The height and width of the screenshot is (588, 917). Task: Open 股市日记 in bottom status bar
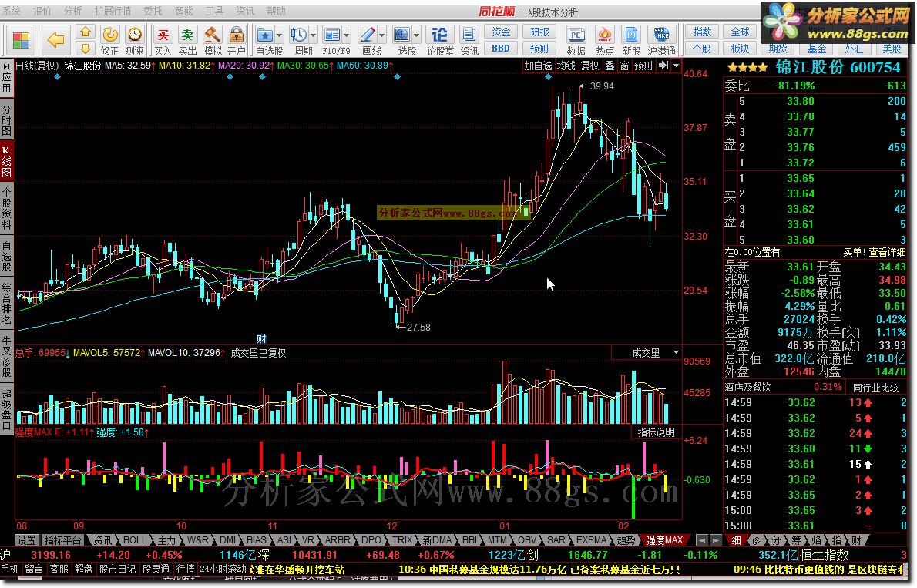click(117, 569)
